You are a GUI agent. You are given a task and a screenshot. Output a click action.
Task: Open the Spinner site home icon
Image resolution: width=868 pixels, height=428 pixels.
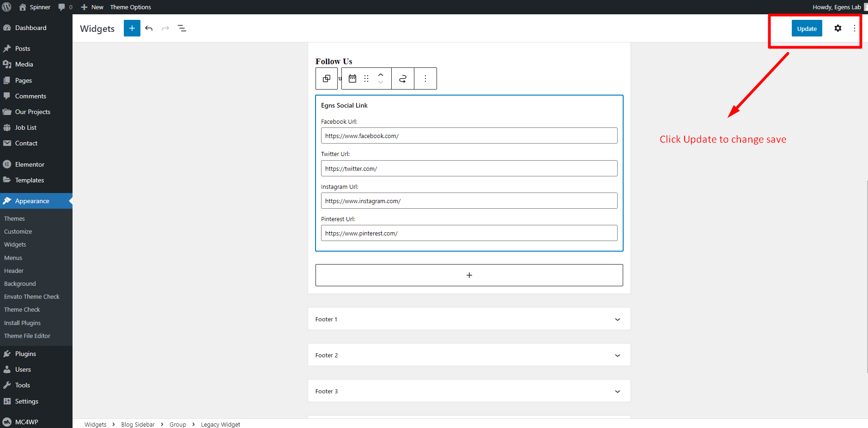(23, 7)
